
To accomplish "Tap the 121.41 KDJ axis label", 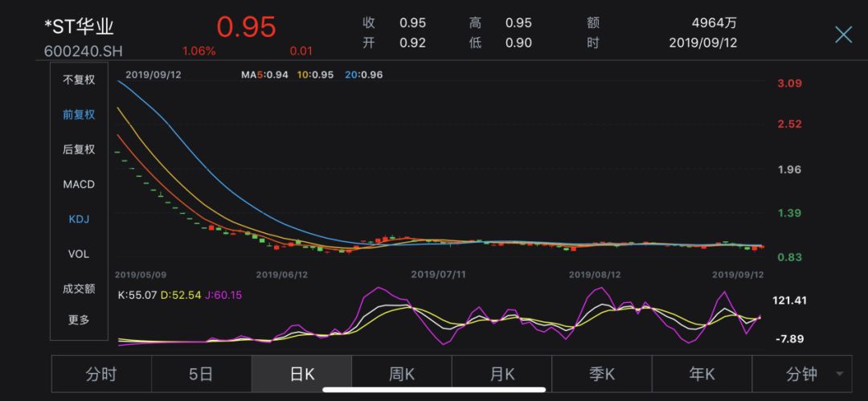I will (789, 301).
